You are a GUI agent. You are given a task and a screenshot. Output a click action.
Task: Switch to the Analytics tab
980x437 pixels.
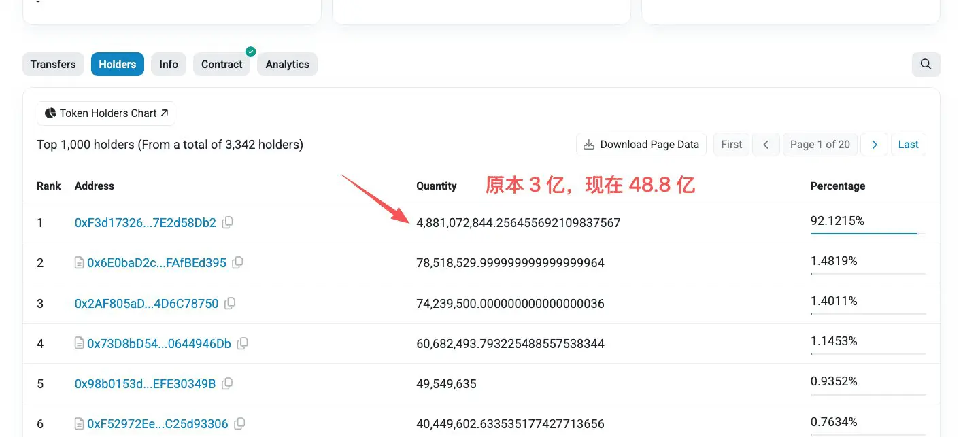pyautogui.click(x=287, y=64)
